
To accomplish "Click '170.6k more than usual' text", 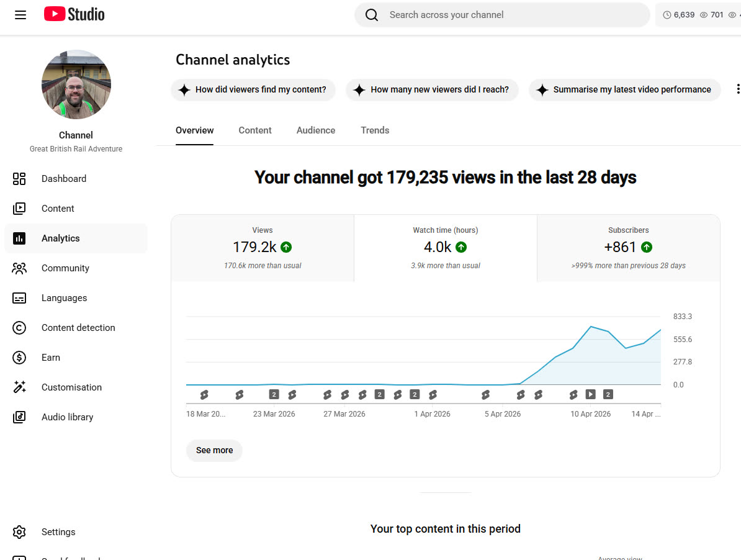I will tap(263, 266).
